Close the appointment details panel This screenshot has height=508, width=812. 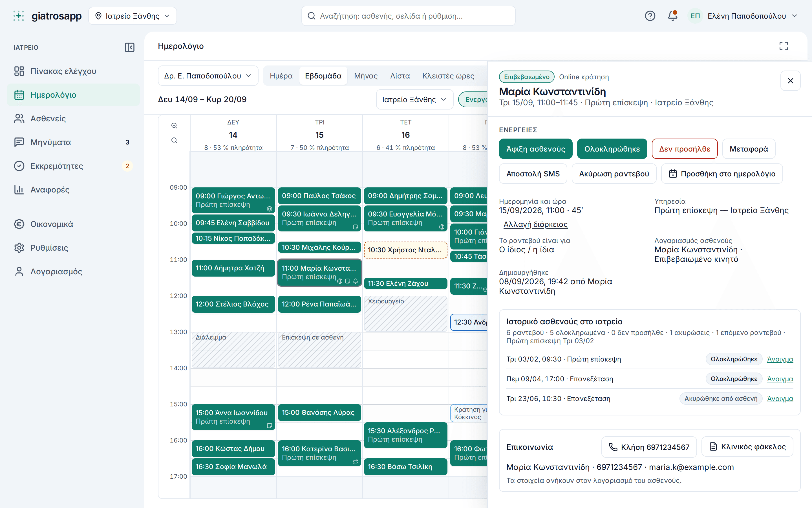pos(790,81)
